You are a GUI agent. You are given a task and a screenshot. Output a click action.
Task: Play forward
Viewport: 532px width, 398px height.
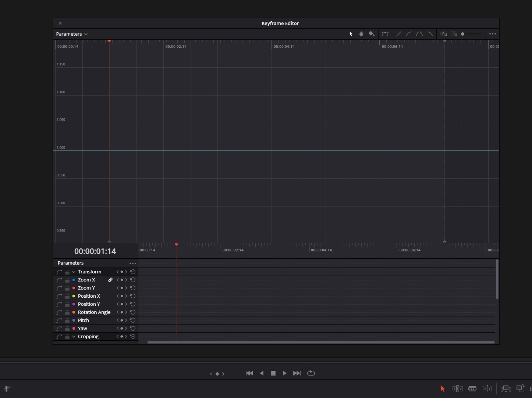pos(284,373)
